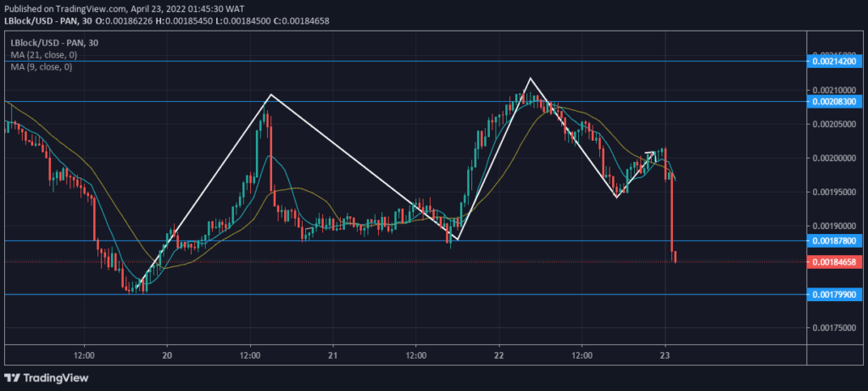Click the 0.00195000 price axis tick
This screenshot has width=868, height=391.
click(834, 193)
